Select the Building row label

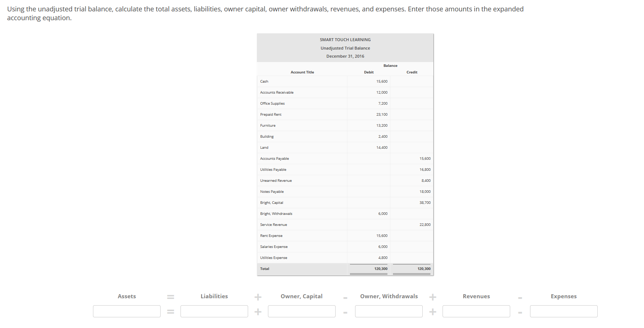(267, 137)
